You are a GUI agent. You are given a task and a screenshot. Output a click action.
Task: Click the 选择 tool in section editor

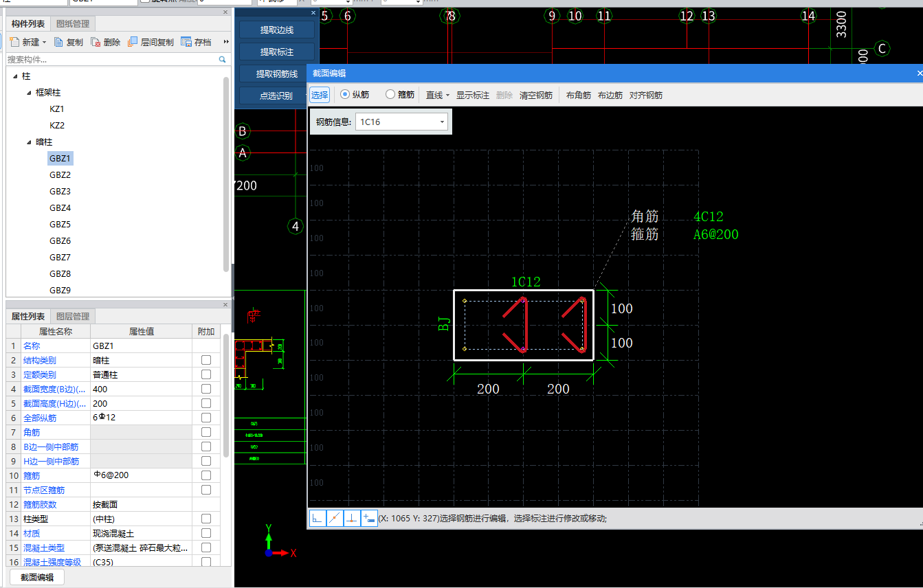tap(320, 95)
